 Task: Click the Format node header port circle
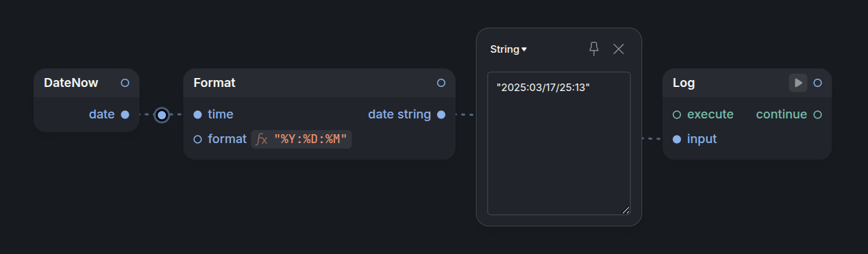coord(441,83)
